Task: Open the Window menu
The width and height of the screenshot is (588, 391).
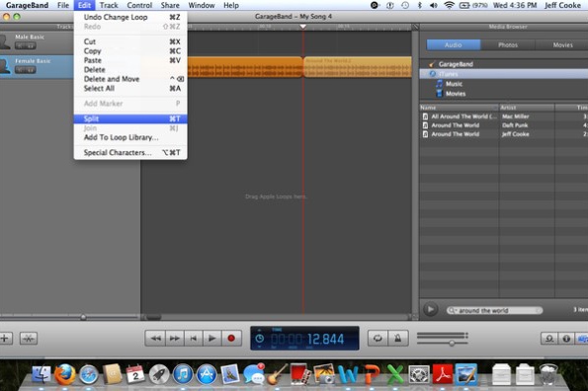Action: click(x=202, y=5)
